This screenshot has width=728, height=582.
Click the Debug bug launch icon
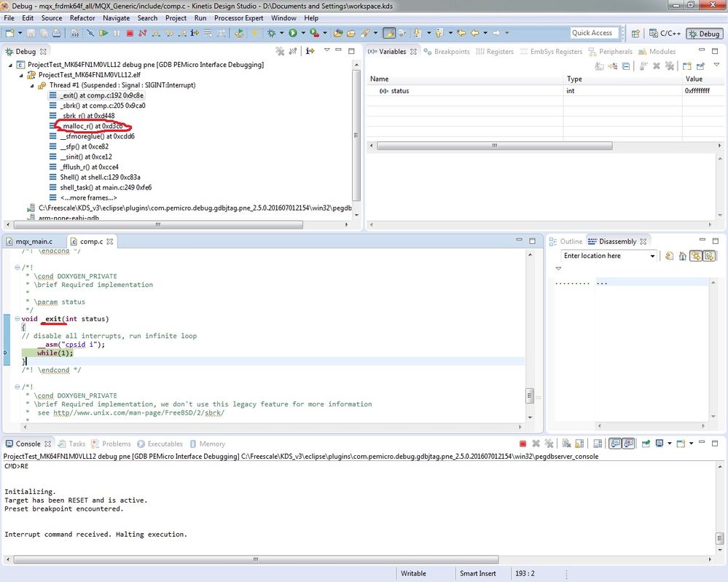271,33
